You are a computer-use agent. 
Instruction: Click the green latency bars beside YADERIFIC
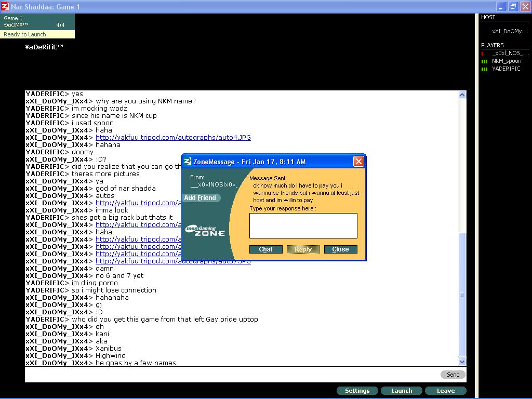tap(485, 69)
